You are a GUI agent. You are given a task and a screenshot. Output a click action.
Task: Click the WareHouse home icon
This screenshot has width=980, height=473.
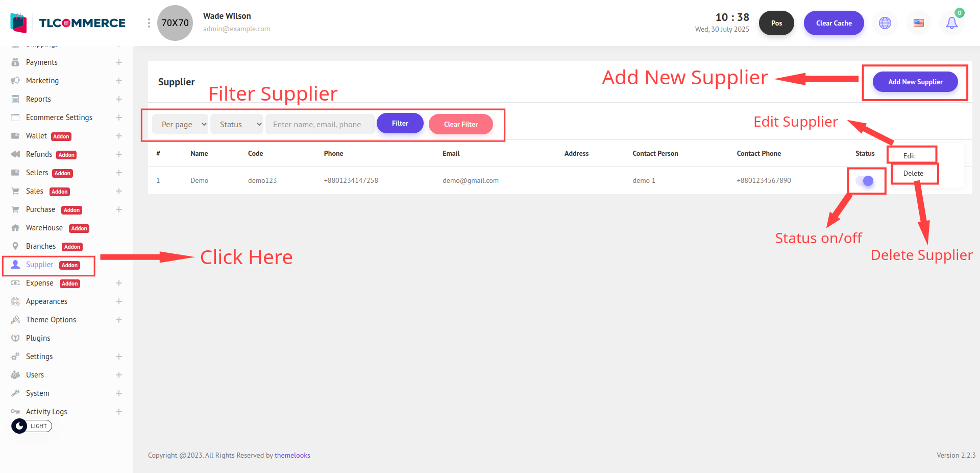point(15,228)
